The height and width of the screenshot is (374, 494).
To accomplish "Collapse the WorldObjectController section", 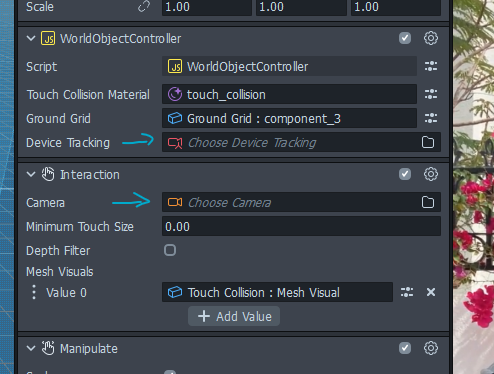I will tap(31, 38).
